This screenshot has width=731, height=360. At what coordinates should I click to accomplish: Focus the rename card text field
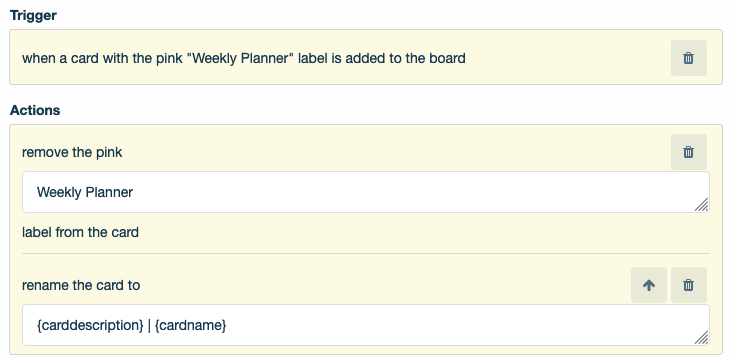tap(366, 325)
